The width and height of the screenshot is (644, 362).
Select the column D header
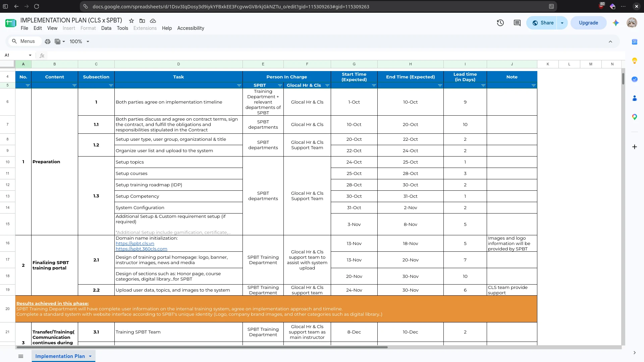[178, 64]
